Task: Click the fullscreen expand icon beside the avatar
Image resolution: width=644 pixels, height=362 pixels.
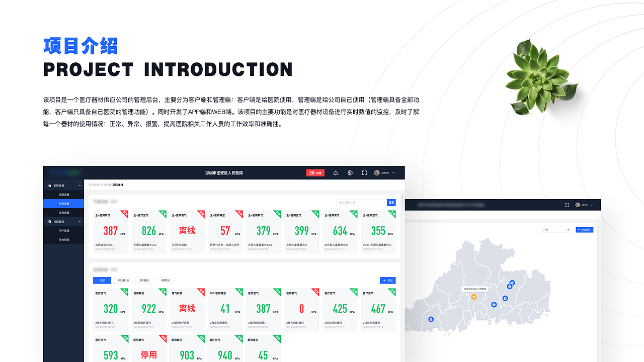Action: pyautogui.click(x=364, y=172)
